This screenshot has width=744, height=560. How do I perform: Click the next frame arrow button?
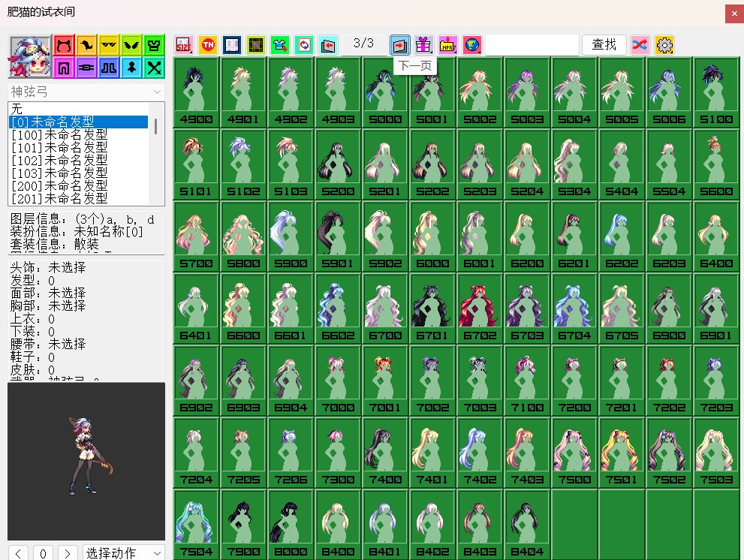(x=68, y=553)
